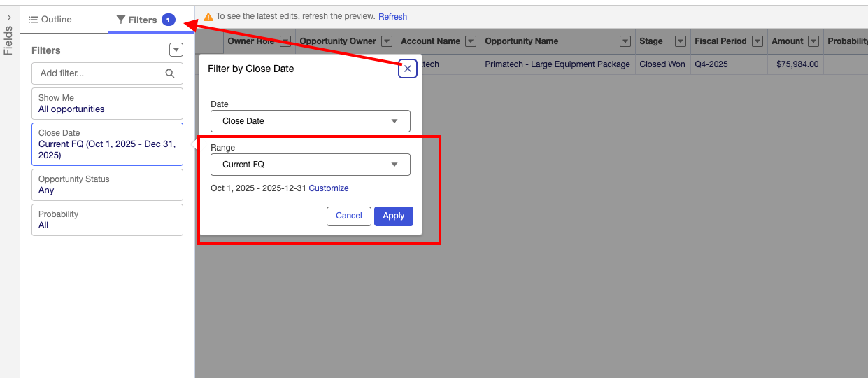Viewport: 868px width, 378px height.
Task: Click the Customize date range link
Action: (x=329, y=188)
